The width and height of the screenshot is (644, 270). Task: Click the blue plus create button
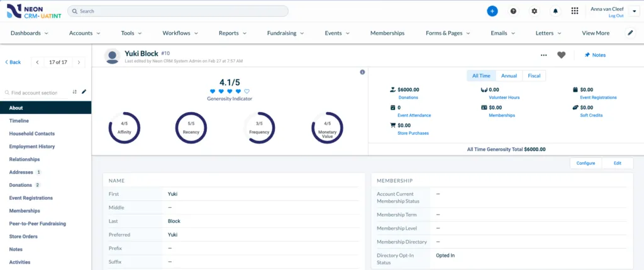pyautogui.click(x=492, y=11)
